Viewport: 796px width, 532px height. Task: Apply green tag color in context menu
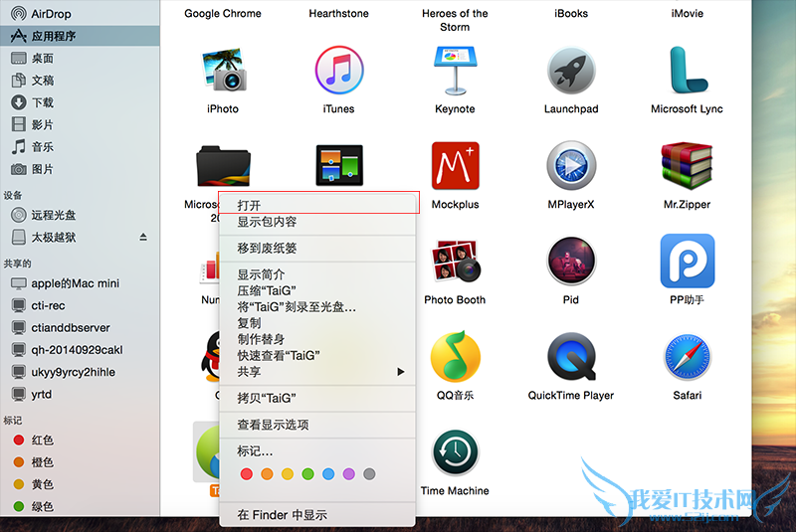tap(308, 474)
